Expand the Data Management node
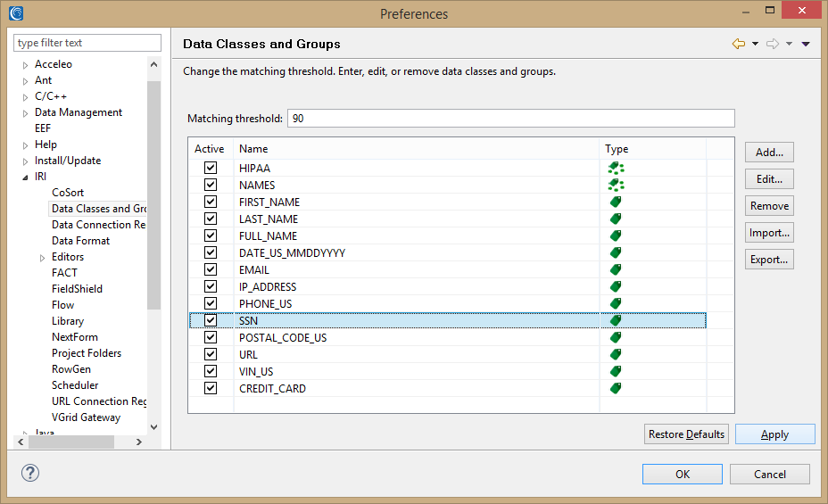The width and height of the screenshot is (828, 504). [x=25, y=113]
